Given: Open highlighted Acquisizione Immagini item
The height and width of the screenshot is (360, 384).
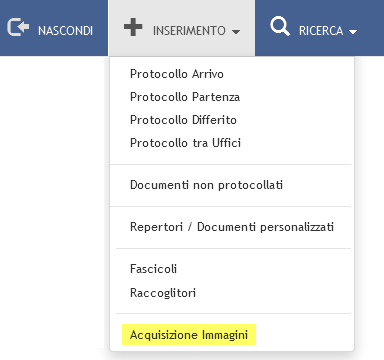Looking at the screenshot, I should 189,335.
